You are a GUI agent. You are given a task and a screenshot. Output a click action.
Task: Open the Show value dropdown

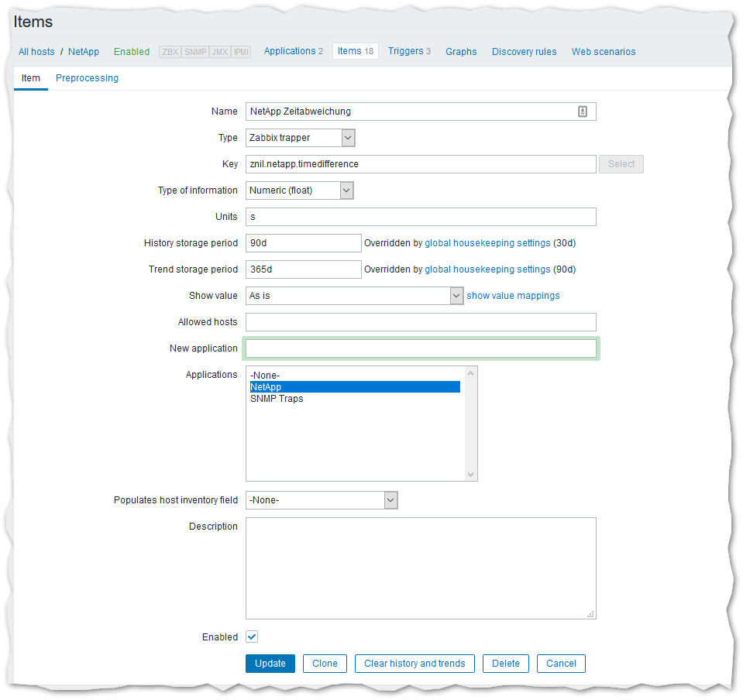354,296
